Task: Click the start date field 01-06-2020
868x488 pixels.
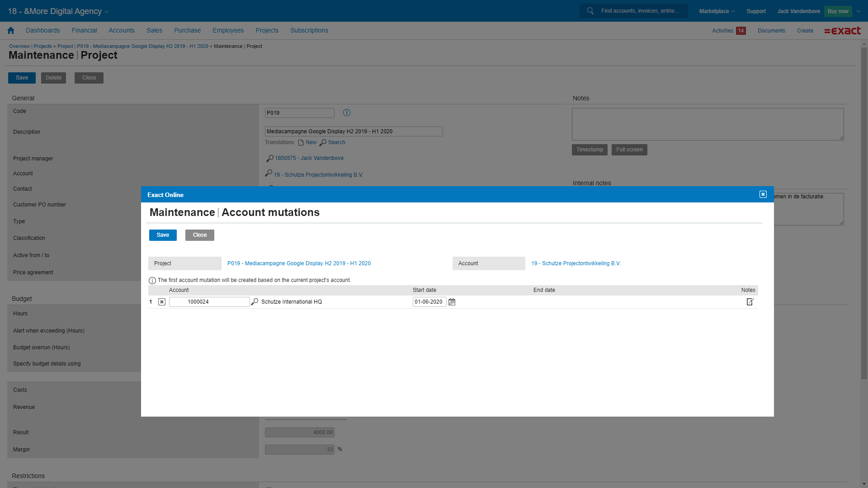Action: point(429,302)
